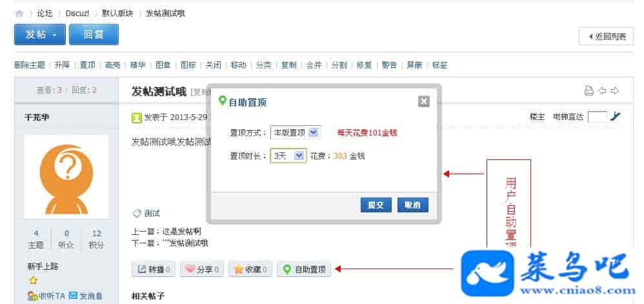The image size is (644, 304).
Task: Open the 置顶时长 dropdown showing 3天
Action: point(288,156)
